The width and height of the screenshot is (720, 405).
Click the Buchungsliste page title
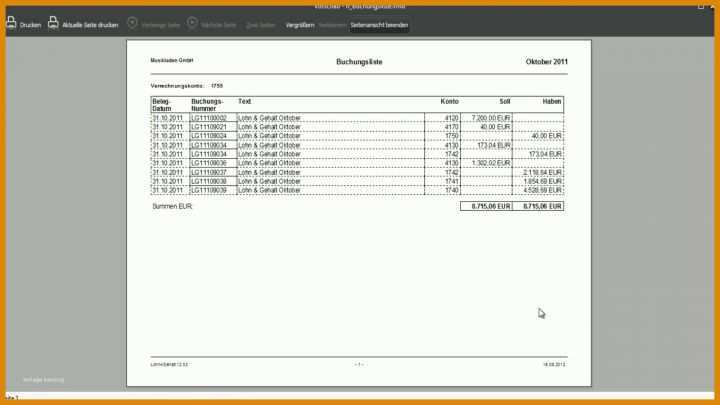click(359, 62)
